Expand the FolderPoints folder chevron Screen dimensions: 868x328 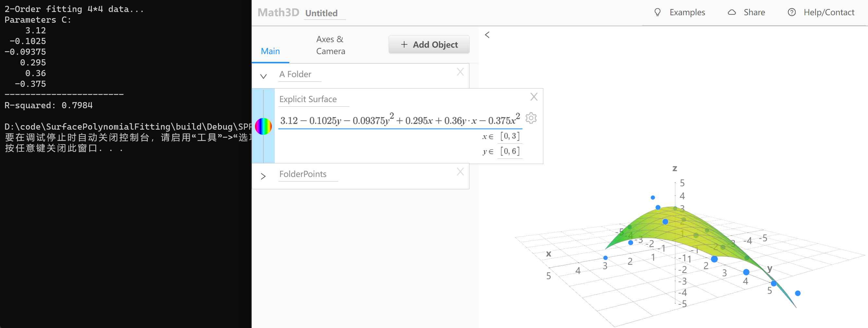263,176
